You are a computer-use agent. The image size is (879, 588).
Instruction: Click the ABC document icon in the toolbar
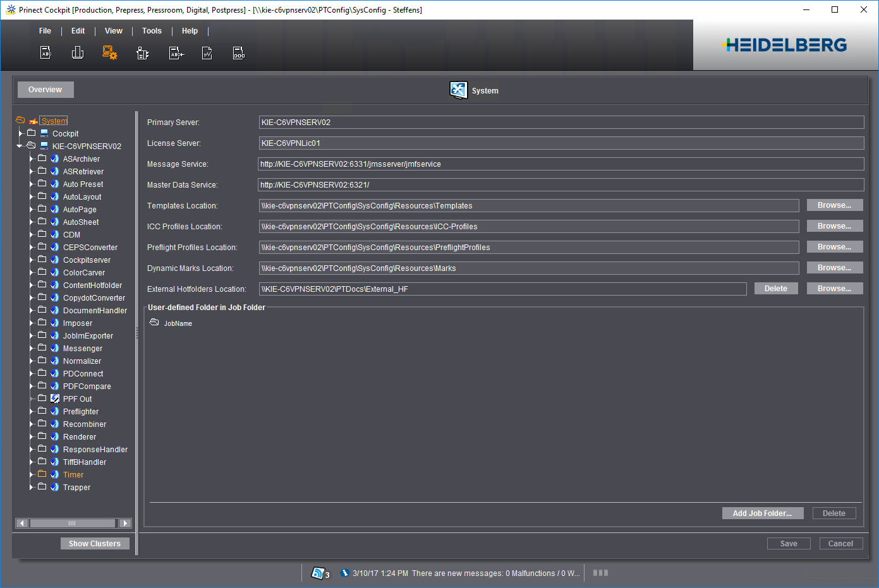pyautogui.click(x=45, y=53)
